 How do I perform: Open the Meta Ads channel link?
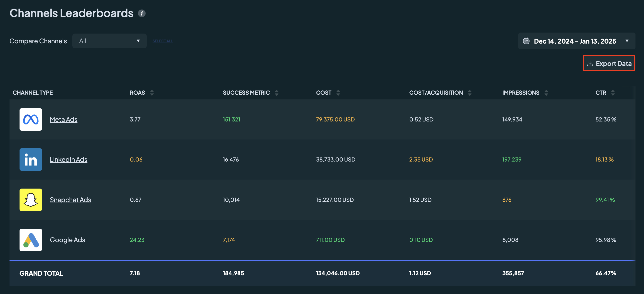[x=64, y=119]
